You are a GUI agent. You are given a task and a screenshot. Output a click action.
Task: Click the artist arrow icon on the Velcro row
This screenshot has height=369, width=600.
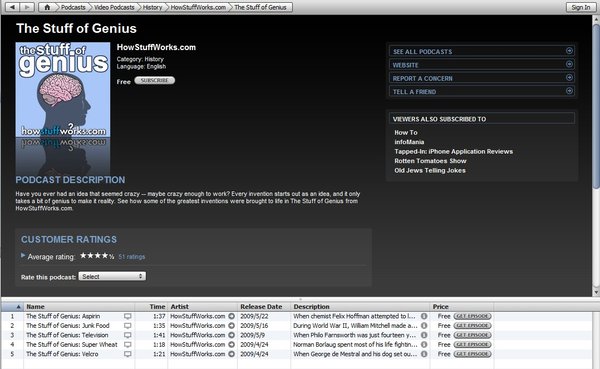coord(232,354)
